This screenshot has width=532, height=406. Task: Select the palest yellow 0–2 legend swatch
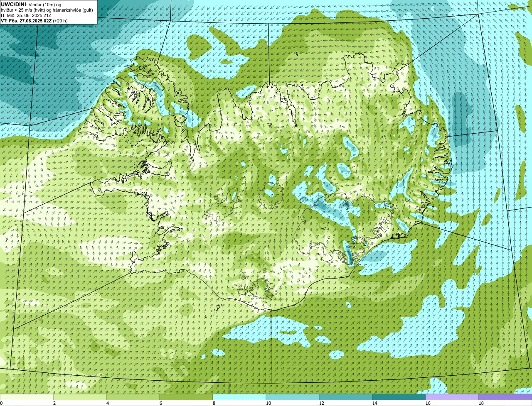[x=27, y=397]
